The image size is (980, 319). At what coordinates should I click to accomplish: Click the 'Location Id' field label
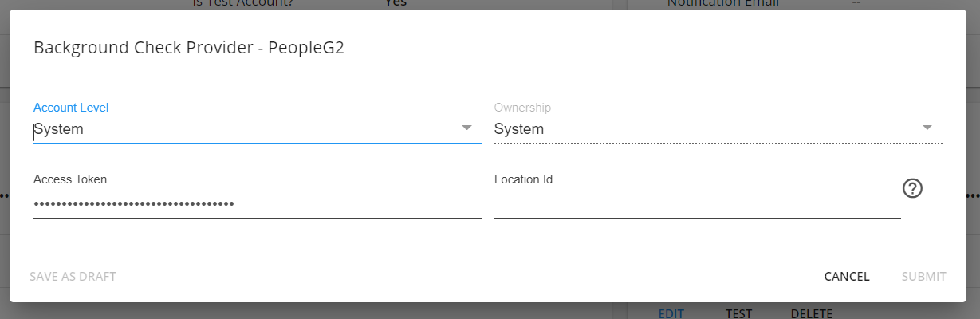[x=523, y=179]
